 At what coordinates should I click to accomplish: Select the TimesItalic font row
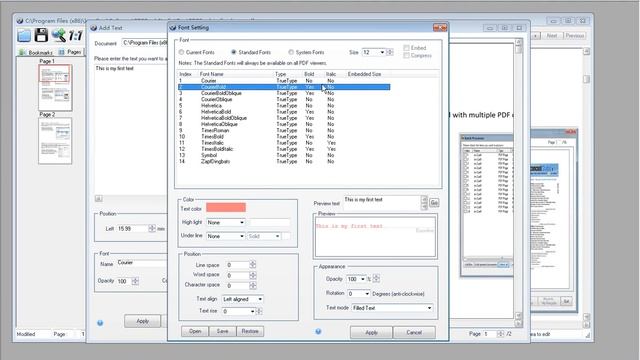pyautogui.click(x=284, y=143)
